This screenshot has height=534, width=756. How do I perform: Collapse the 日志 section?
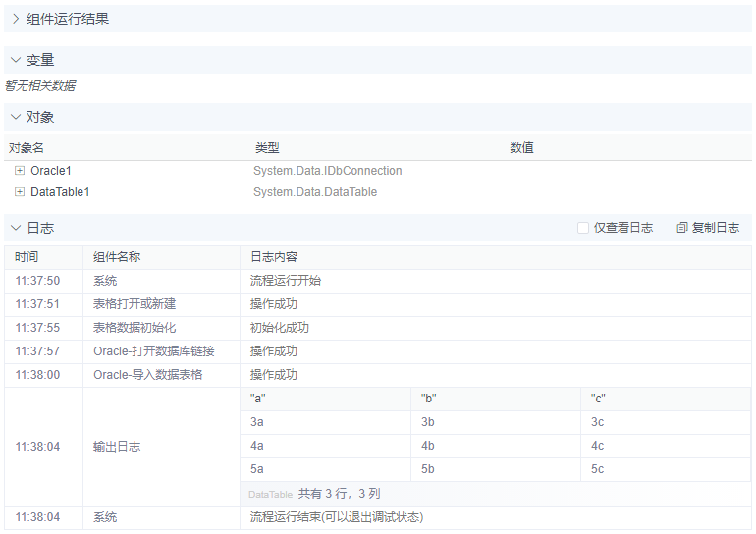tap(16, 228)
